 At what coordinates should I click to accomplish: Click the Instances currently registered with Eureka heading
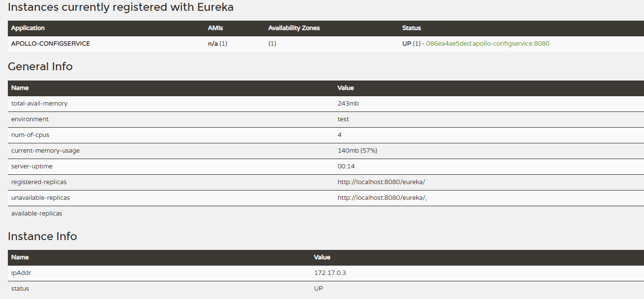point(120,7)
